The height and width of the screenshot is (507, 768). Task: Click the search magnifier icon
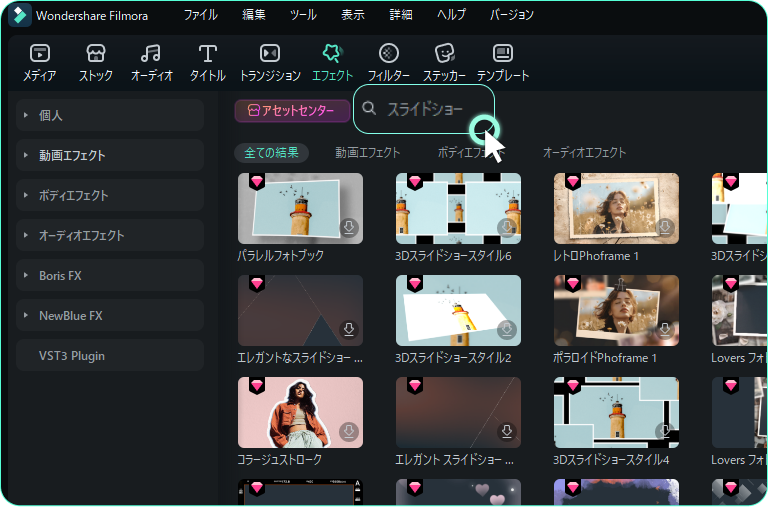pyautogui.click(x=369, y=108)
